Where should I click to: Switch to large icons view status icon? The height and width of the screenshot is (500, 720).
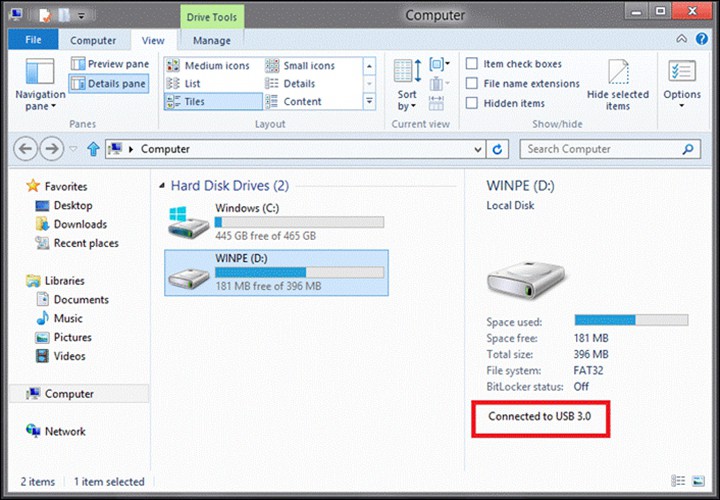click(x=698, y=481)
